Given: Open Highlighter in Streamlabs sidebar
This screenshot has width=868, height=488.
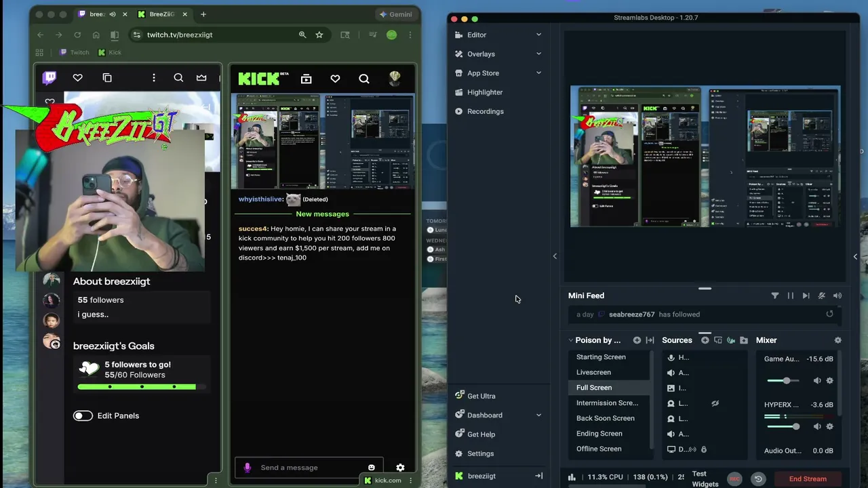Looking at the screenshot, I should pos(485,92).
